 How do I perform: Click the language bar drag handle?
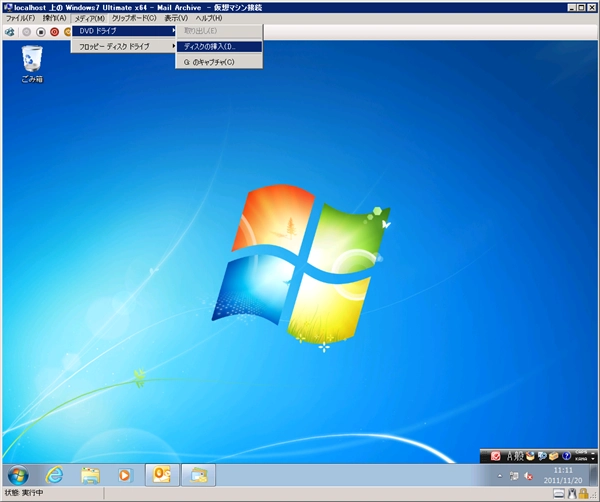[484, 456]
